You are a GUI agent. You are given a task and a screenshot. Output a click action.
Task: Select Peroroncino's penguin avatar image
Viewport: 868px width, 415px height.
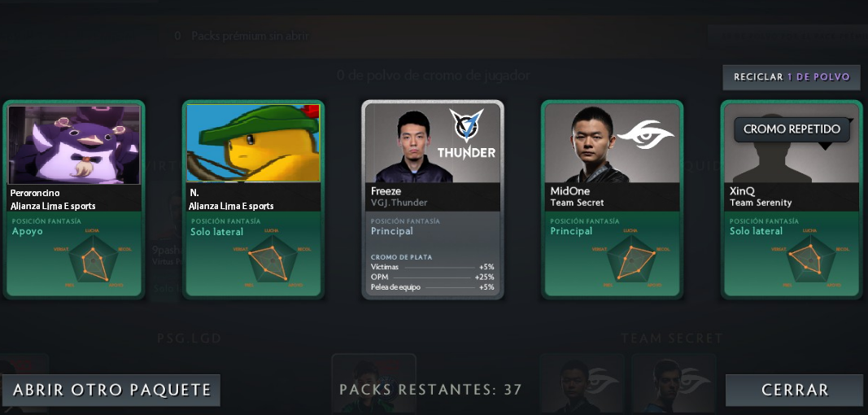click(x=74, y=145)
